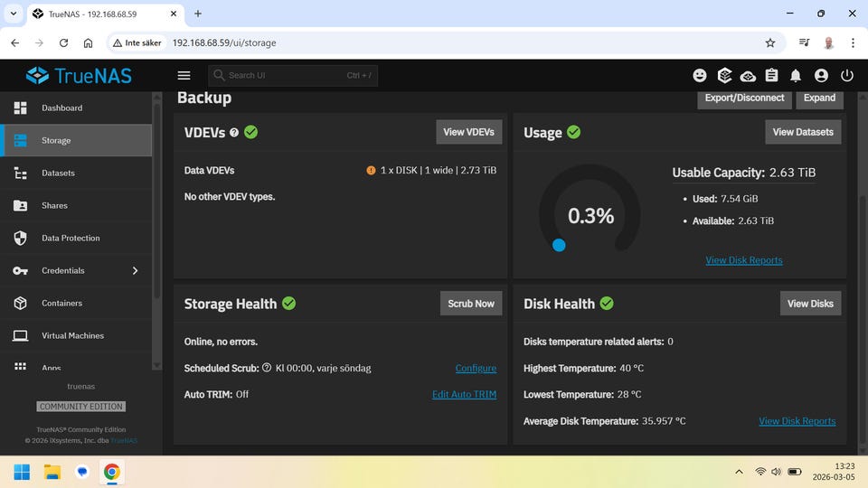868x488 pixels.
Task: Bookmark this page with star icon
Action: point(770,42)
